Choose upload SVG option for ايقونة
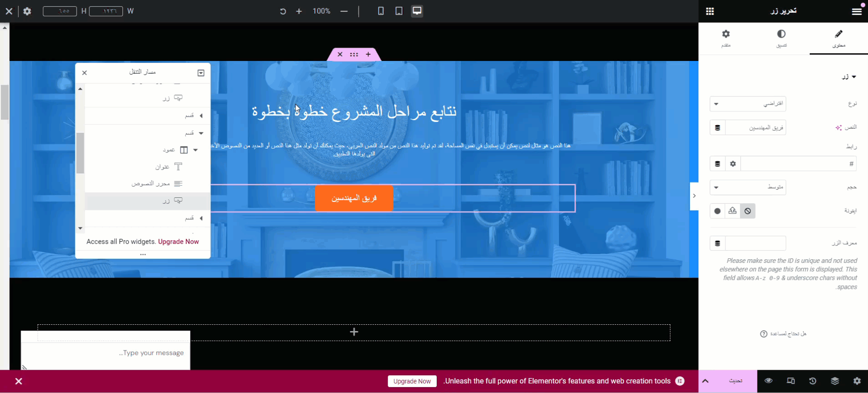The width and height of the screenshot is (868, 393). [x=732, y=211]
